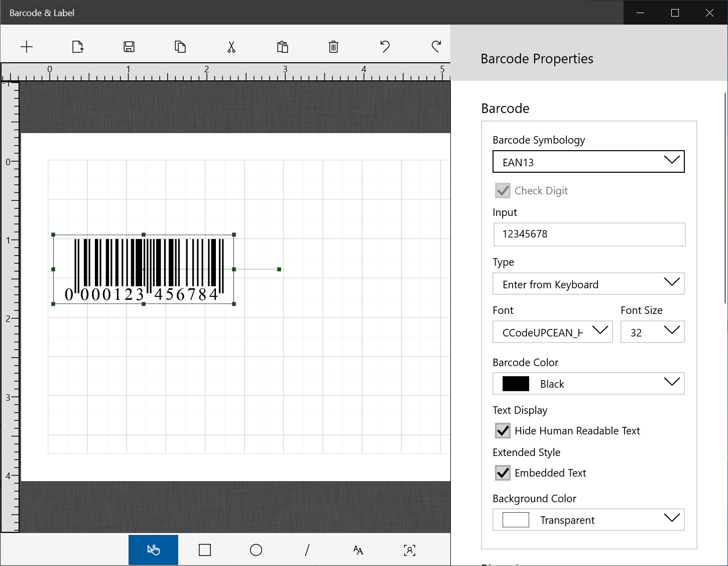The height and width of the screenshot is (566, 728).
Task: Click the properties panel vertical scrollbar
Action: [725, 198]
